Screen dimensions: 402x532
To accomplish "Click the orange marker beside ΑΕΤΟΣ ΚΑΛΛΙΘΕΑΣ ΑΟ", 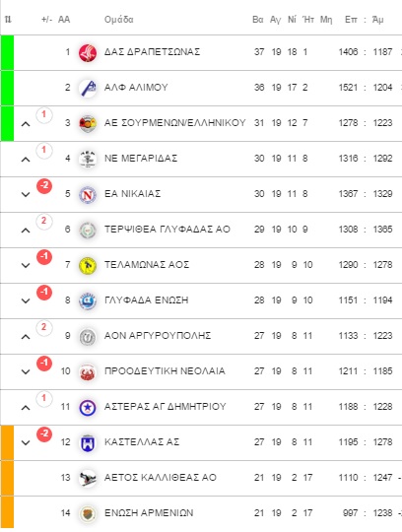I will click(7, 478).
